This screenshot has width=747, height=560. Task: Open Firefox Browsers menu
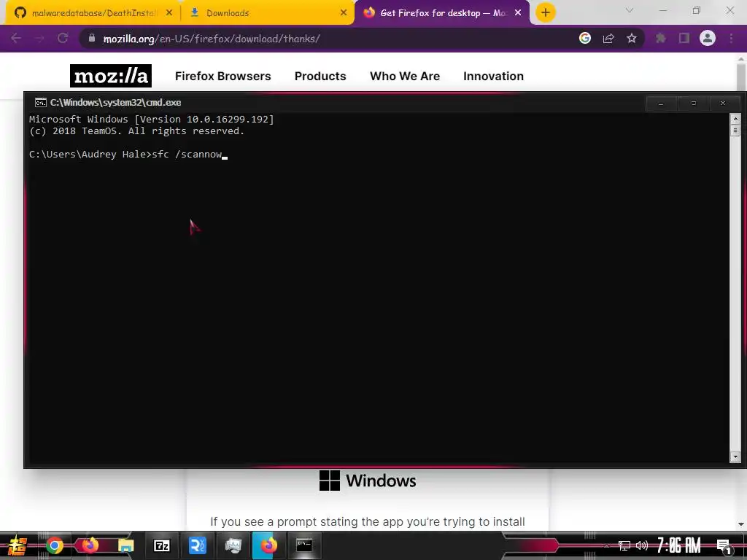(x=223, y=76)
